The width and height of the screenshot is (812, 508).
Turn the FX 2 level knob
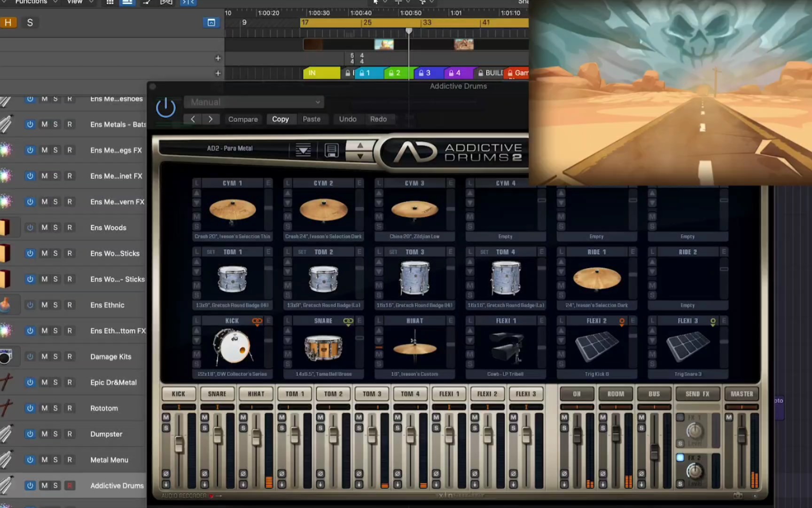(x=695, y=471)
